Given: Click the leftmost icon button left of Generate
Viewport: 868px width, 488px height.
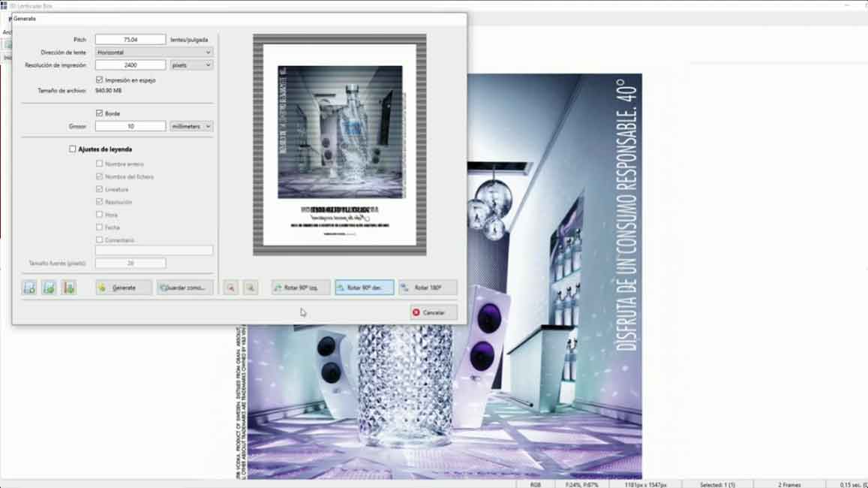Looking at the screenshot, I should (29, 288).
